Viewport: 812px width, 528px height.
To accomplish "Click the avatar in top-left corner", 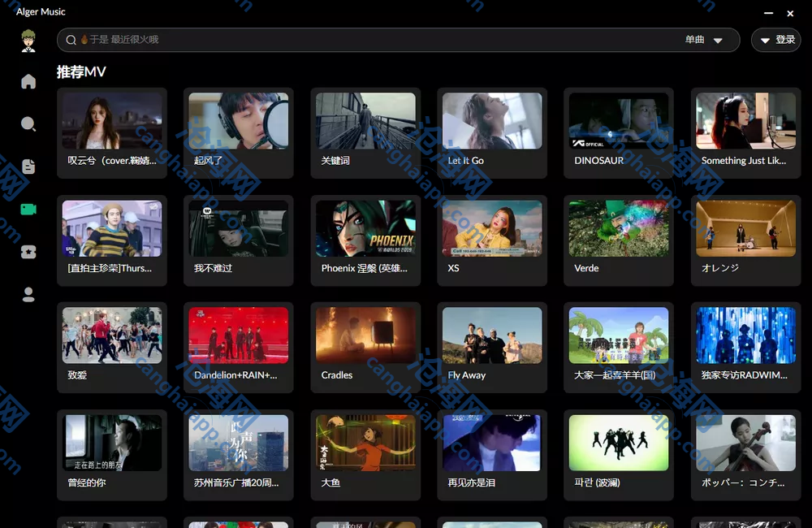I will (x=28, y=40).
